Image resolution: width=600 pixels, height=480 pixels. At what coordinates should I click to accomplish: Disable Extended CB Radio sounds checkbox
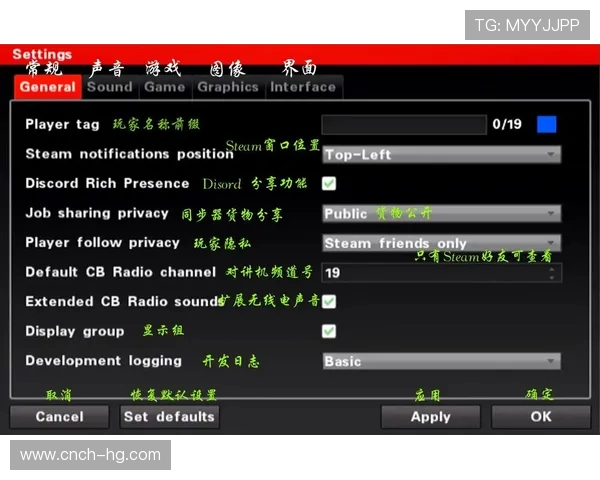tap(329, 301)
